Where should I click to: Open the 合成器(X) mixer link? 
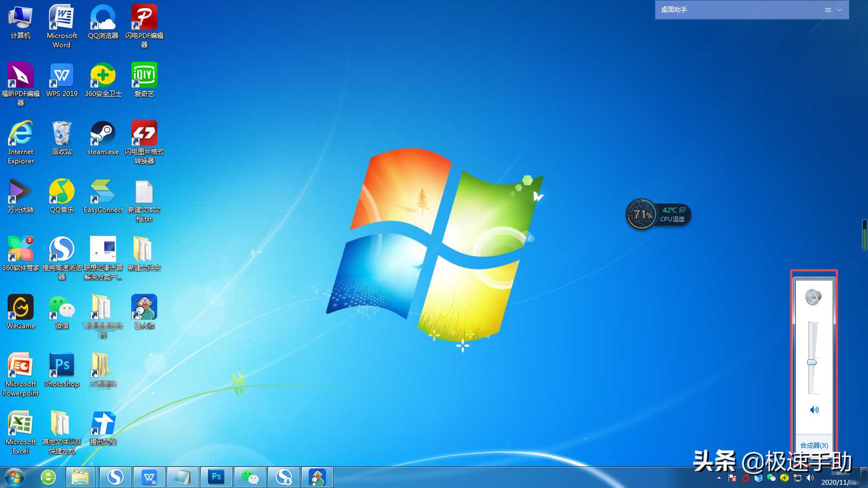tap(814, 445)
